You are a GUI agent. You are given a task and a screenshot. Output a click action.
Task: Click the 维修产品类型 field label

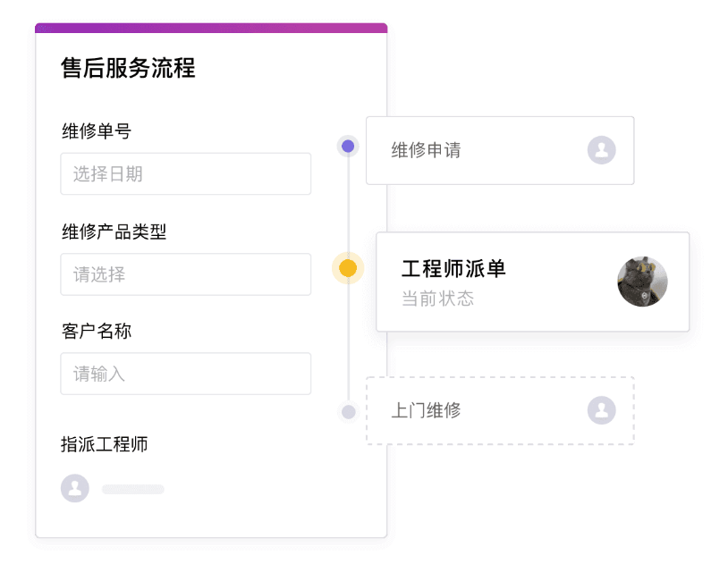(x=114, y=232)
